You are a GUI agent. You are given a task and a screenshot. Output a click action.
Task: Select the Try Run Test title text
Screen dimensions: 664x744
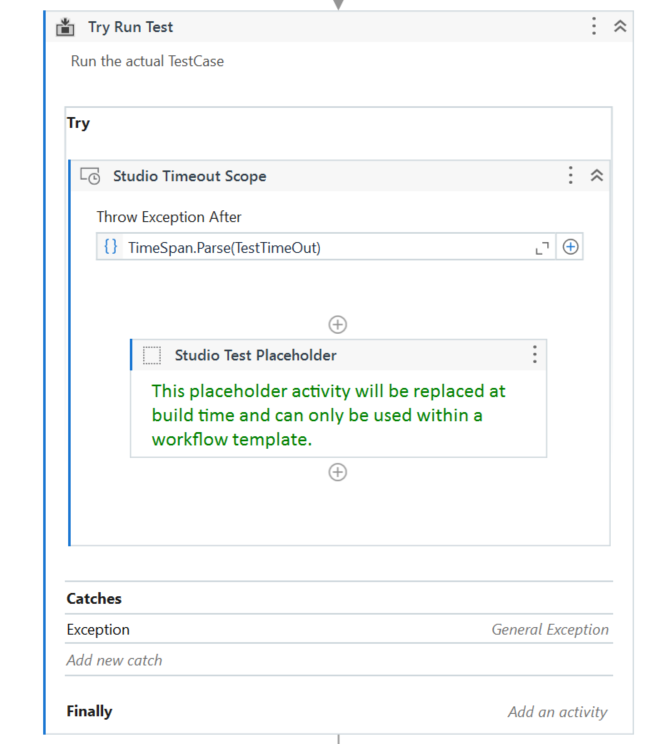tap(130, 27)
